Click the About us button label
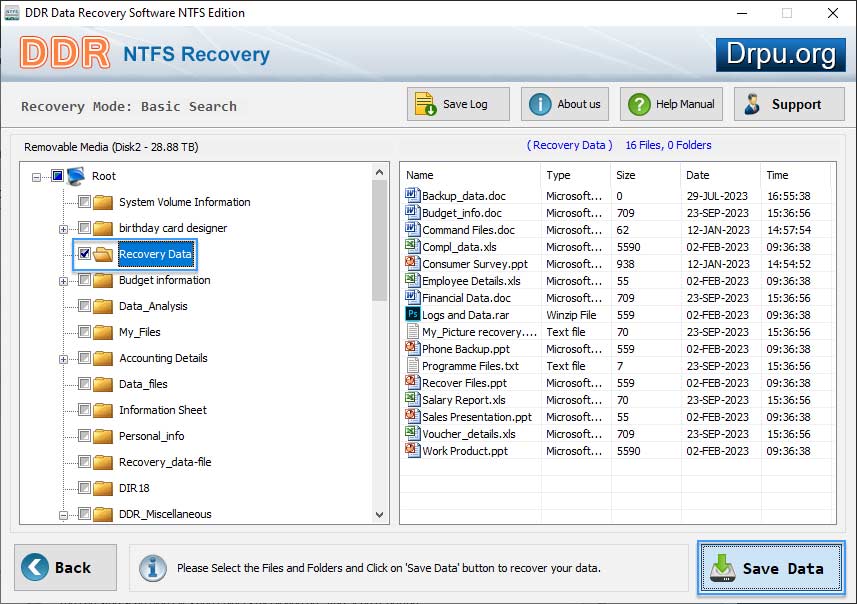The width and height of the screenshot is (857, 604). [579, 104]
